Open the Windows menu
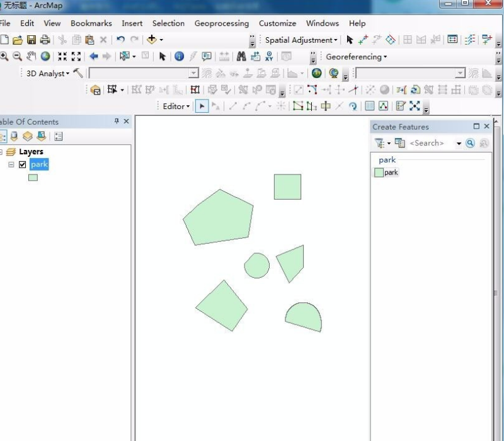Screen dimensions: 504x441 pos(323,23)
